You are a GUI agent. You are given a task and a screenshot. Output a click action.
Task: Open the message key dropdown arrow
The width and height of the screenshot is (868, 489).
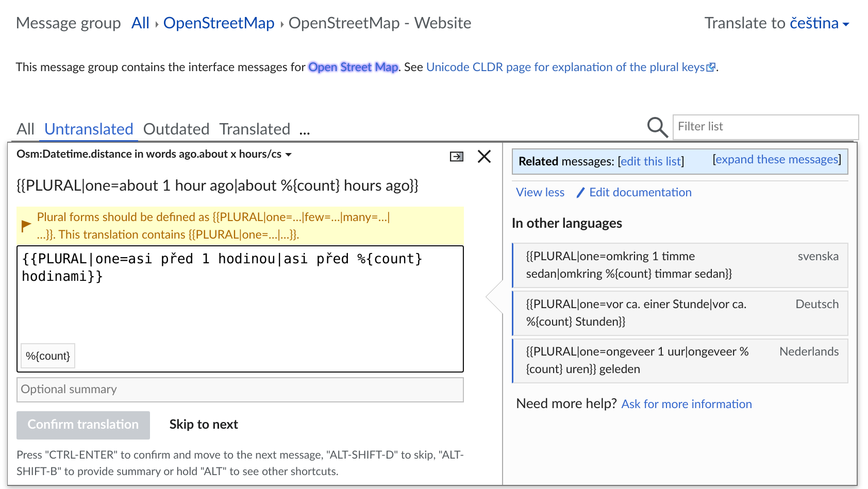click(289, 155)
